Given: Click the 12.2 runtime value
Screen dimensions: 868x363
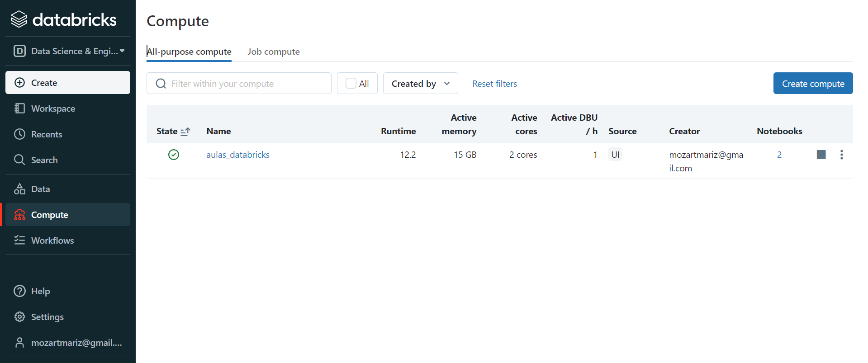Looking at the screenshot, I should [x=408, y=155].
